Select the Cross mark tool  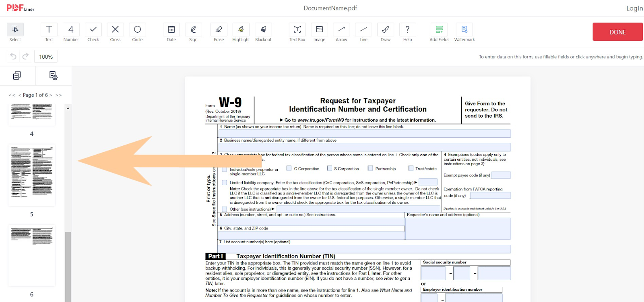pyautogui.click(x=115, y=32)
